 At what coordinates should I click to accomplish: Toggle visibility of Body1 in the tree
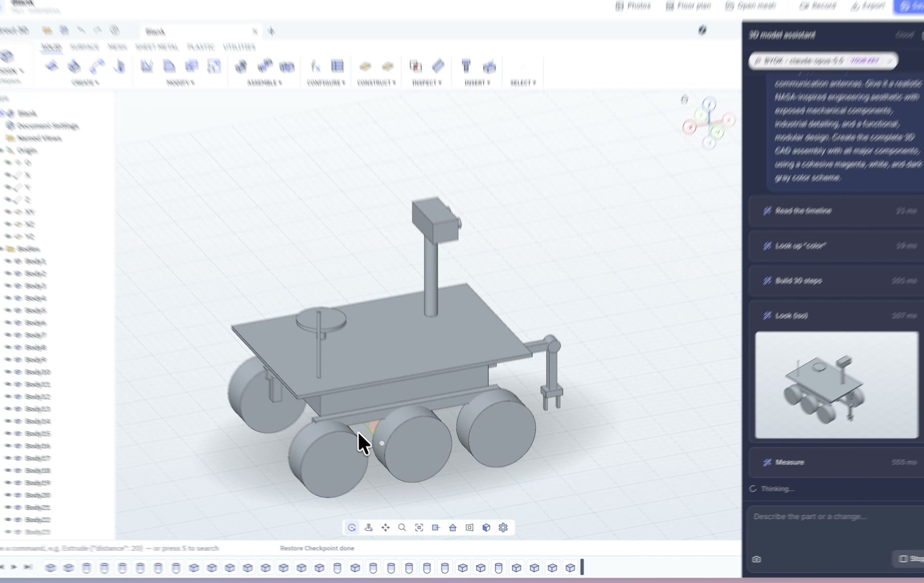point(8,261)
